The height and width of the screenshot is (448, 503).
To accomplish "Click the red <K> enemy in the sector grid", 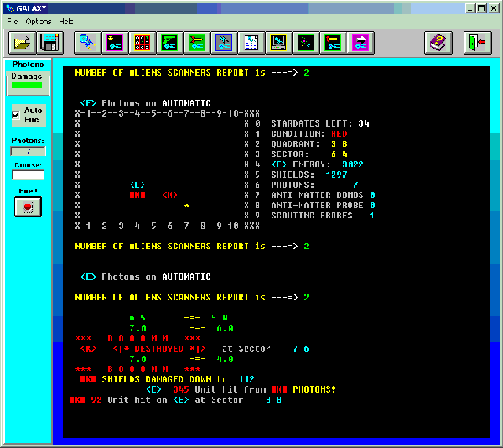I will pyautogui.click(x=170, y=195).
